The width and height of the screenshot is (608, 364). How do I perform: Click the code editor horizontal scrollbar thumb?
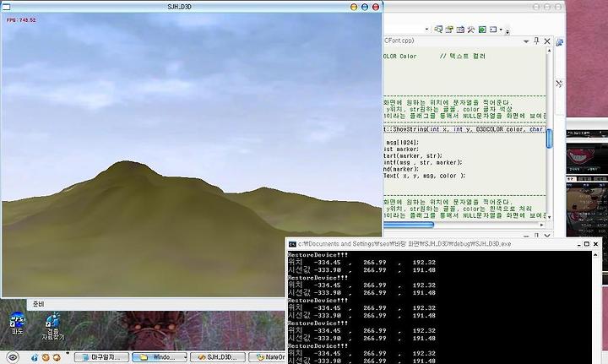409,225
